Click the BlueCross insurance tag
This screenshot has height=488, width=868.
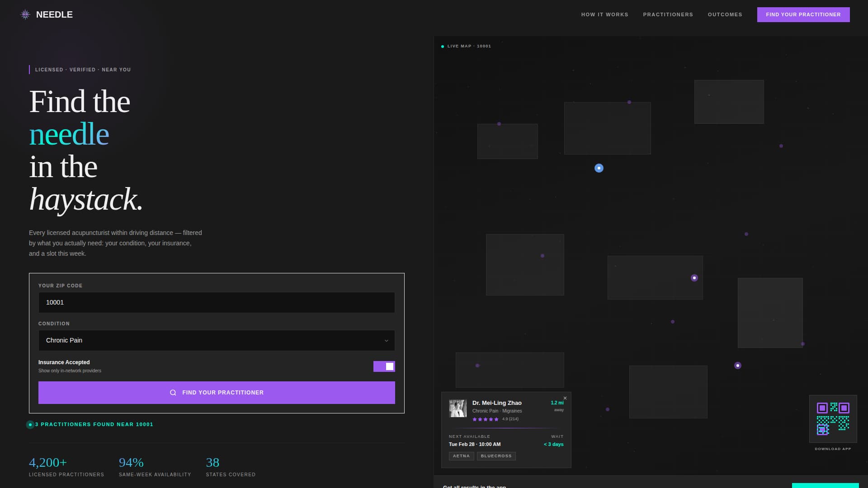496,456
